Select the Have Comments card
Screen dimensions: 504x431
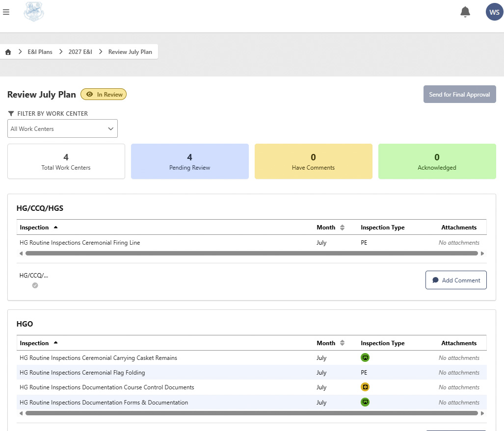(314, 161)
